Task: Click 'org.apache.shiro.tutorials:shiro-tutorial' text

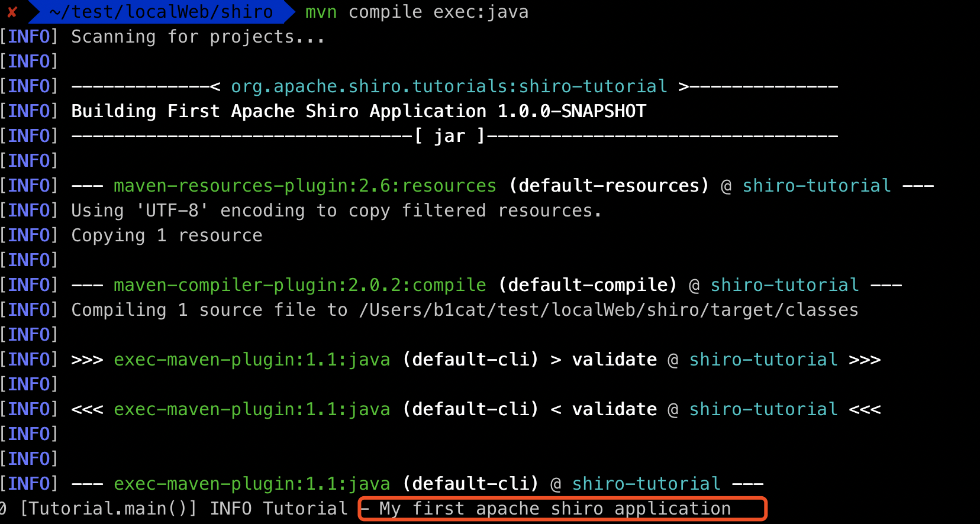Action: click(449, 86)
